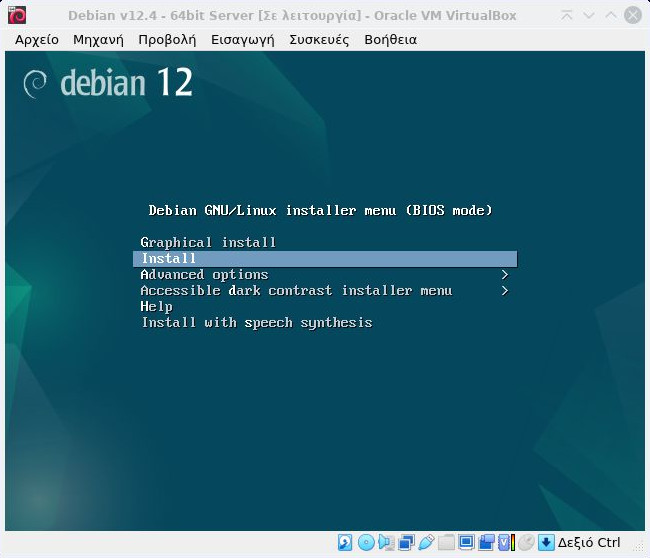Click the hard disk activity indicator icon

point(345,543)
